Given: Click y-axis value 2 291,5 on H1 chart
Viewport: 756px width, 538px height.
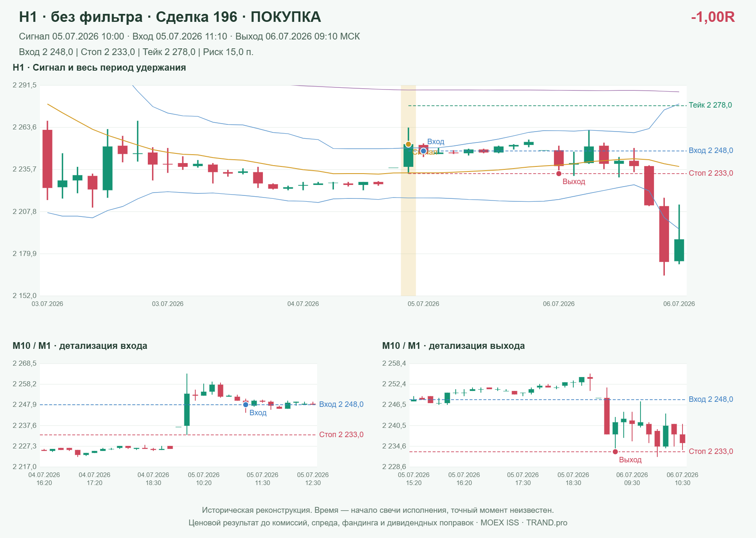Looking at the screenshot, I should coord(24,85).
